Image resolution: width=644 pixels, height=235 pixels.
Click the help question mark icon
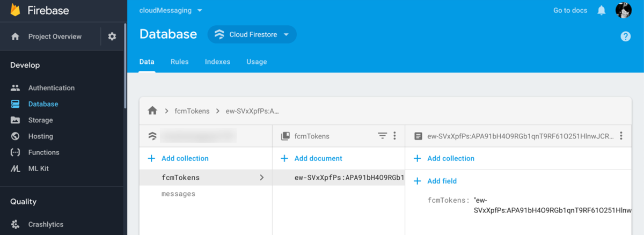[625, 36]
